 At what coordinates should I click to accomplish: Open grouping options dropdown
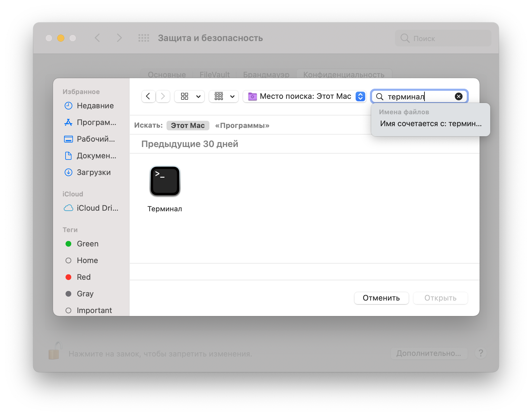tap(224, 96)
